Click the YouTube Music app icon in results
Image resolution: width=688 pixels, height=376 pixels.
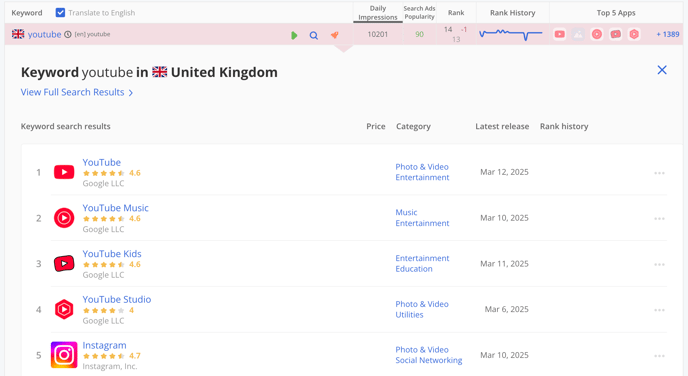[x=64, y=218]
